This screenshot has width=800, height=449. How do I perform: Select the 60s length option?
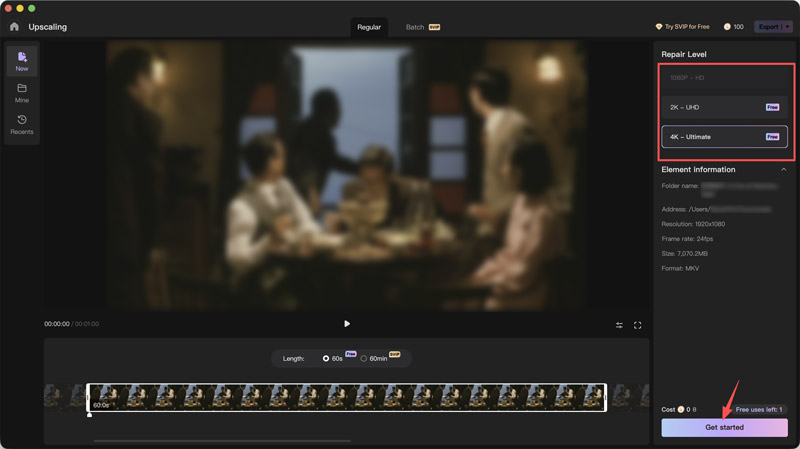[x=332, y=358]
